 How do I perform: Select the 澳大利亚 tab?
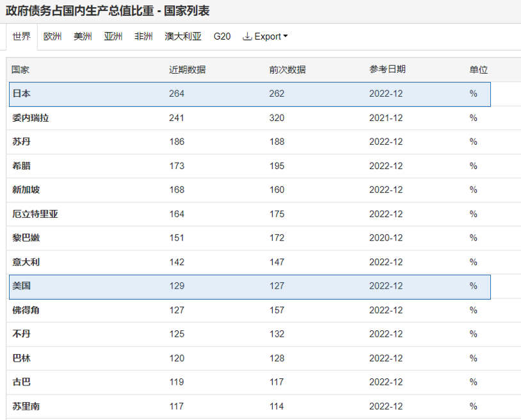click(x=183, y=36)
